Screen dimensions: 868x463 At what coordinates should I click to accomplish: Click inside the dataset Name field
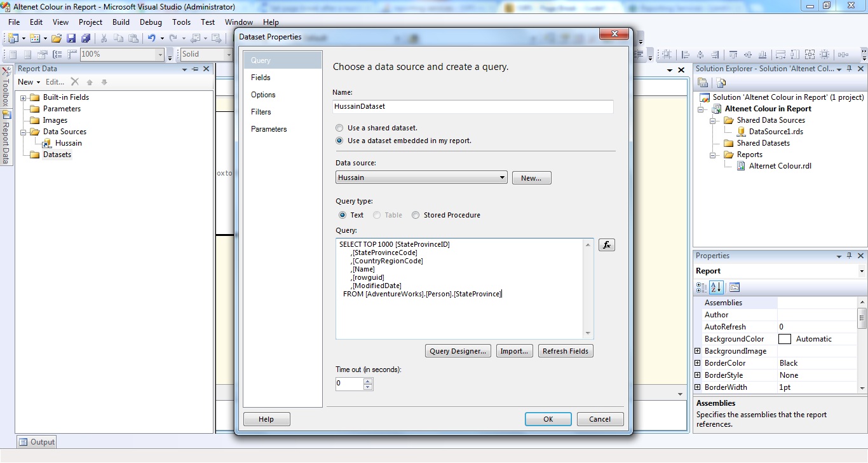tap(473, 107)
